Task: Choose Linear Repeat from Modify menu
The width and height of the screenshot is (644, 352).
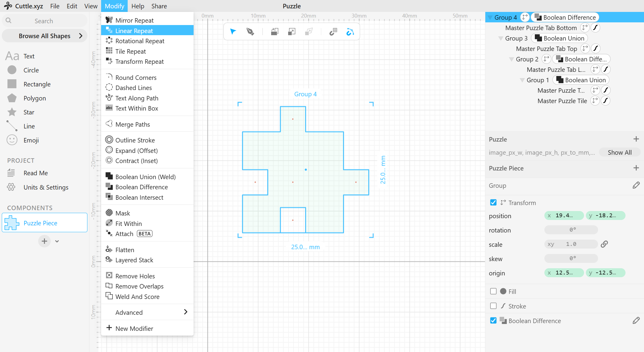Action: [147, 30]
